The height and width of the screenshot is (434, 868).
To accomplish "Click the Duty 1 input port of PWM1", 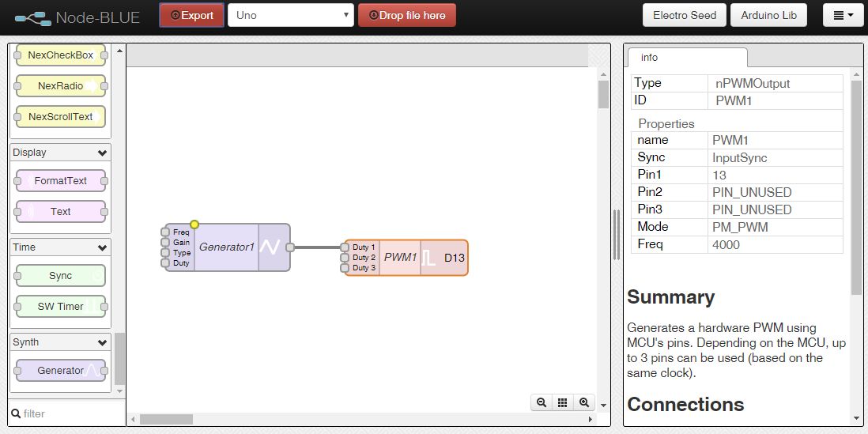I will [x=345, y=247].
